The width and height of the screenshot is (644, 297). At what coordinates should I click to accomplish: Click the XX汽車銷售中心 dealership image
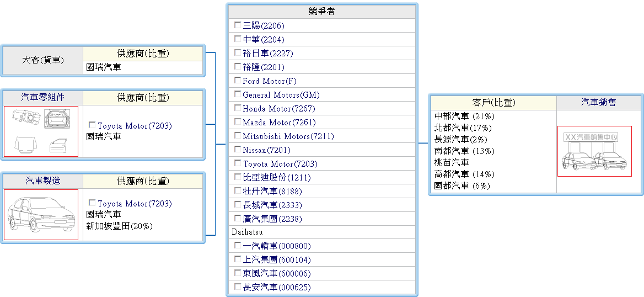pyautogui.click(x=594, y=151)
